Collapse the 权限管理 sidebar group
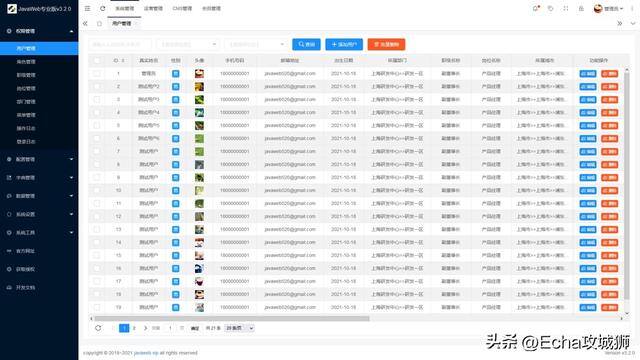This screenshot has height=360, width=640. (39, 31)
